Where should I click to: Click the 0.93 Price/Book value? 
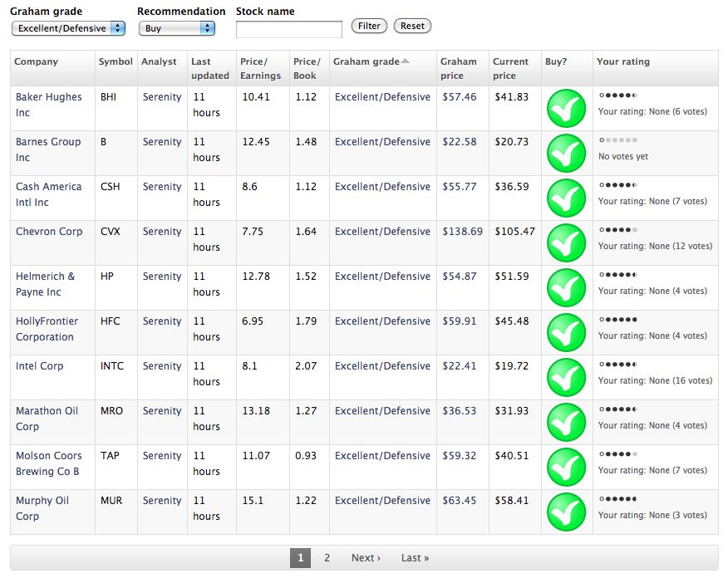coord(306,456)
